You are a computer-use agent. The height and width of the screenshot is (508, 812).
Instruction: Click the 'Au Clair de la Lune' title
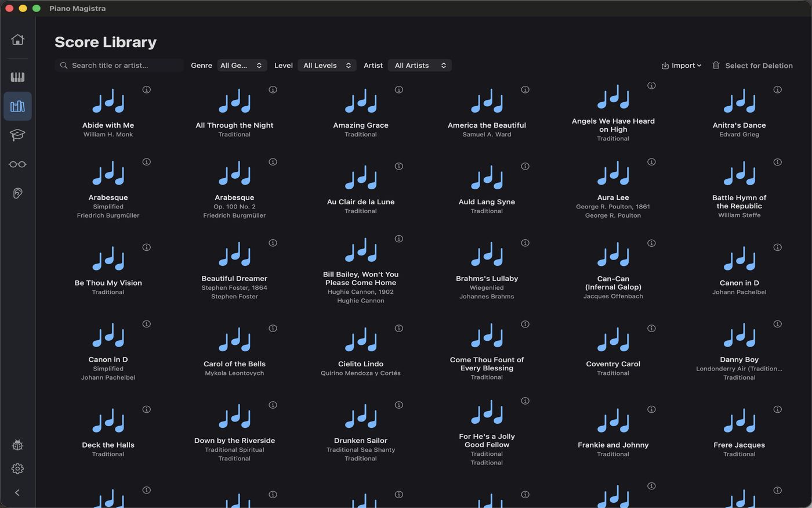361,201
